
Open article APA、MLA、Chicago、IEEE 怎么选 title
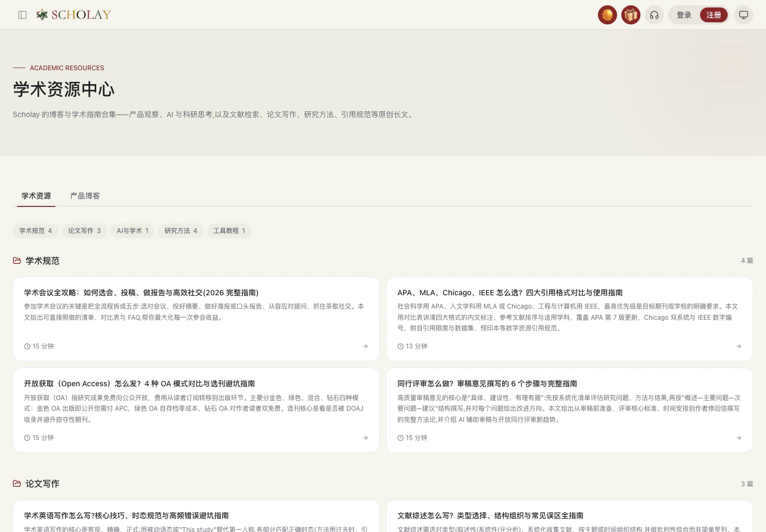(x=510, y=293)
